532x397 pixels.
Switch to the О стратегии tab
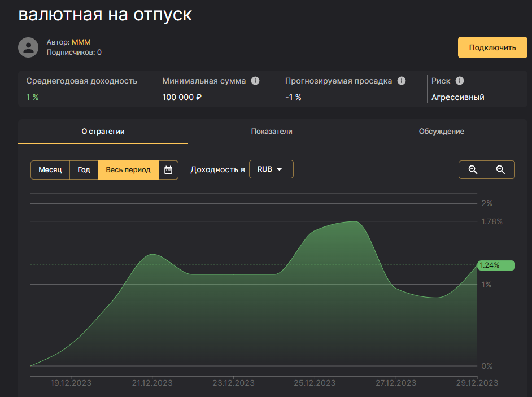tap(103, 132)
